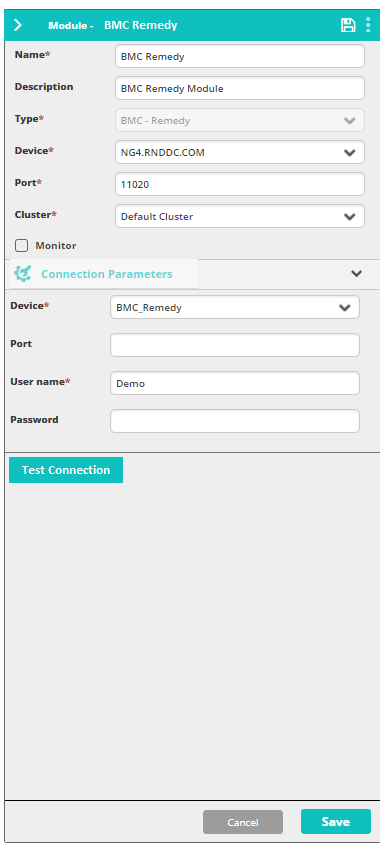Click the Port field showing 11020
Viewport: 388px width, 850px height.
pos(240,184)
